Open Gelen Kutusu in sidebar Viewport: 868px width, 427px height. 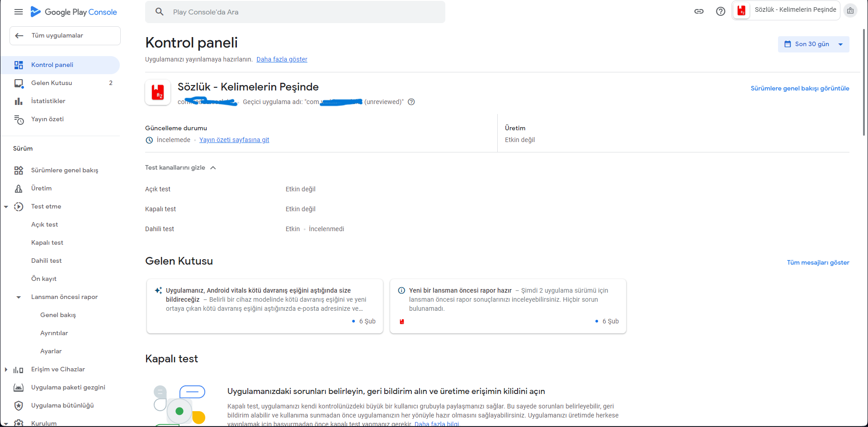pos(60,83)
